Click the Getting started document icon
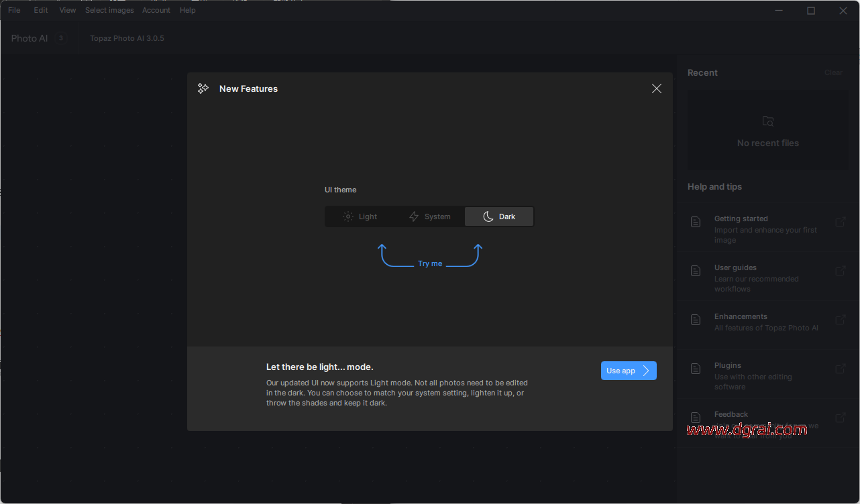 (x=696, y=221)
